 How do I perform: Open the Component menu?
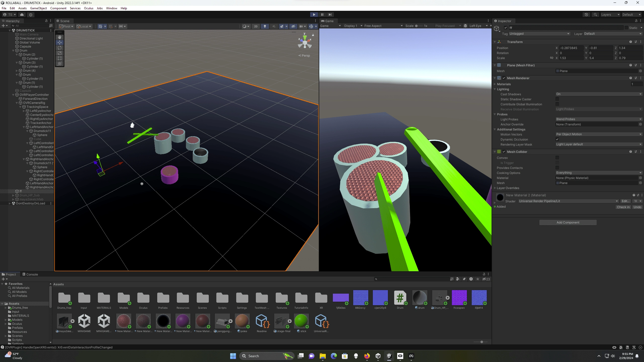tap(58, 8)
